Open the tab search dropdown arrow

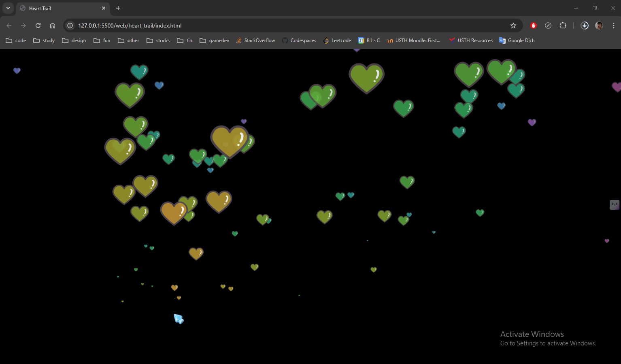(x=8, y=8)
